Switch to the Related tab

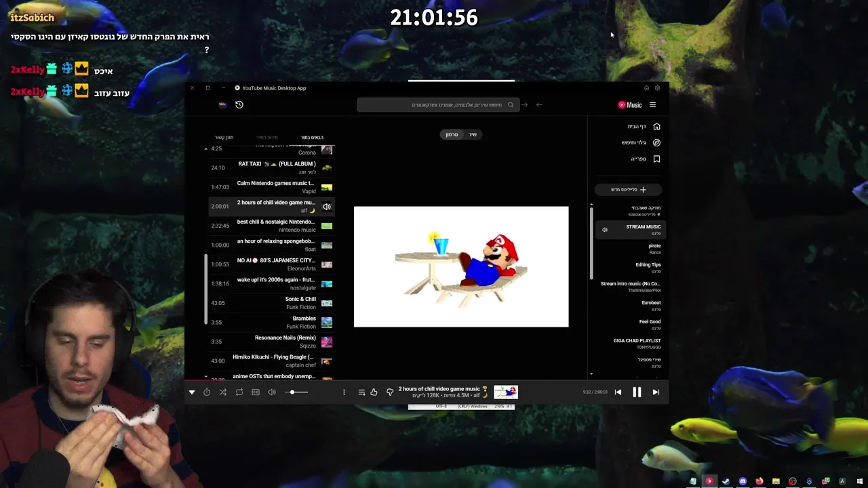pyautogui.click(x=224, y=138)
